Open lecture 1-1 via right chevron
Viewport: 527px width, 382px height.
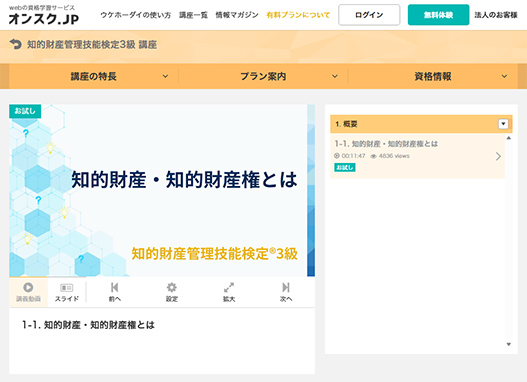pos(498,156)
